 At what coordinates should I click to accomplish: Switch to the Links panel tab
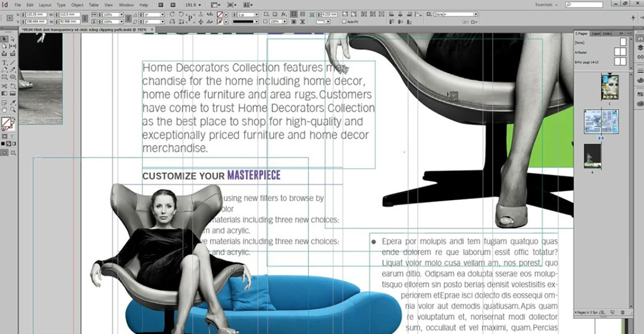tap(607, 34)
